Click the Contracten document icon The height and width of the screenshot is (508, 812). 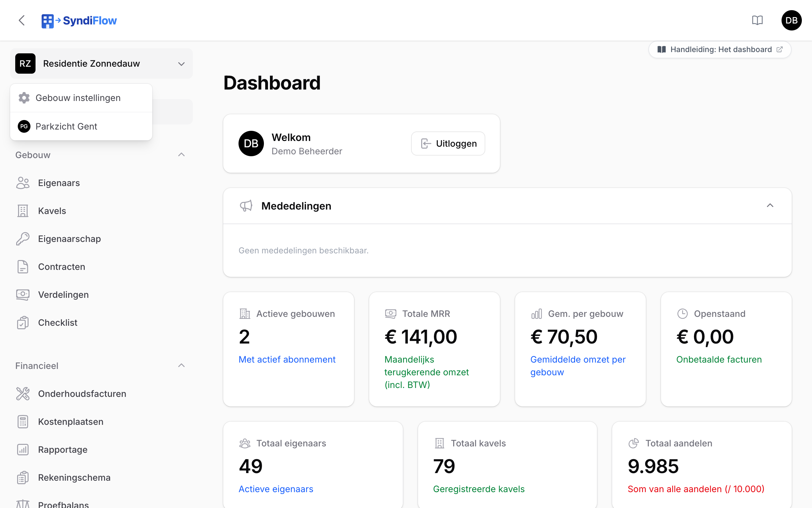click(23, 267)
